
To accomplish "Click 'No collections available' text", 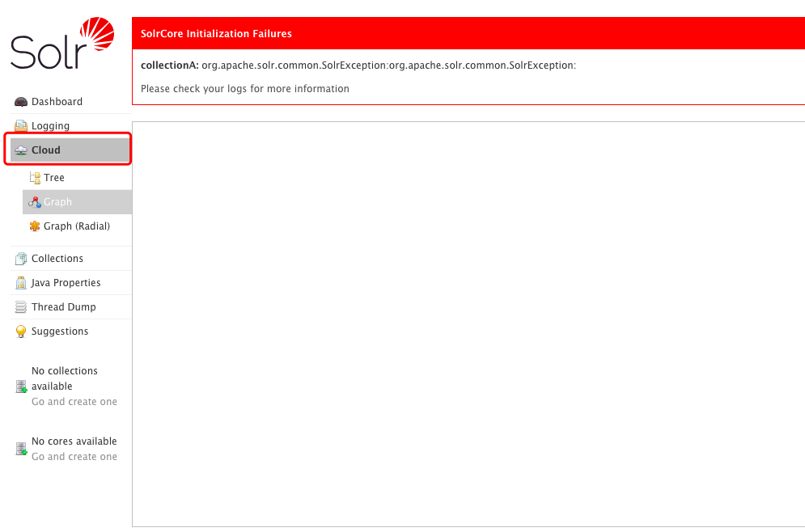I will 65,378.
